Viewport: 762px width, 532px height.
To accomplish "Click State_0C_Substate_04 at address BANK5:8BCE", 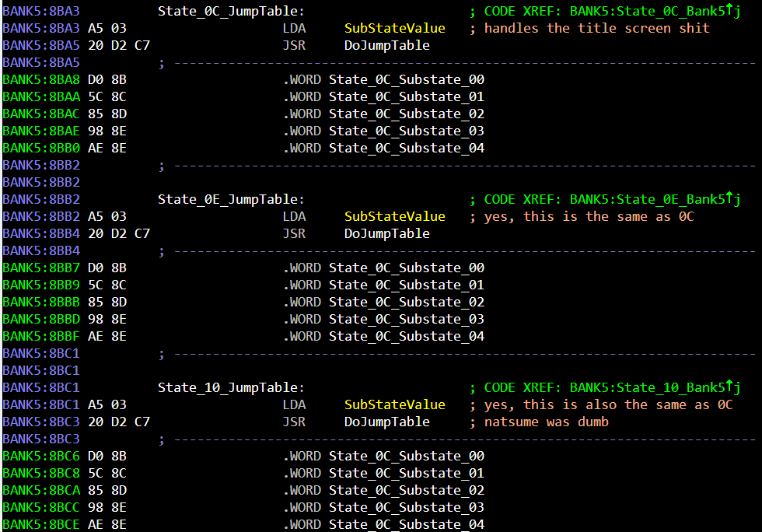I will [x=406, y=524].
